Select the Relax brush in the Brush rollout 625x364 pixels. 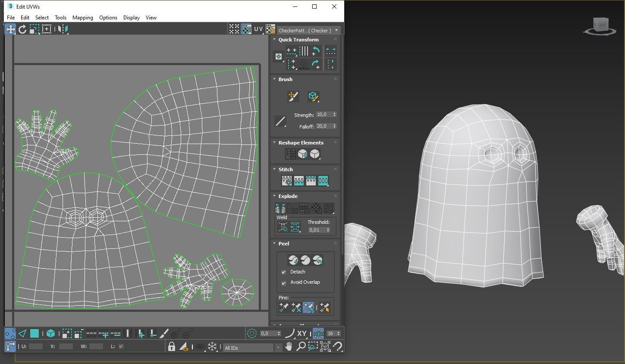click(x=312, y=96)
